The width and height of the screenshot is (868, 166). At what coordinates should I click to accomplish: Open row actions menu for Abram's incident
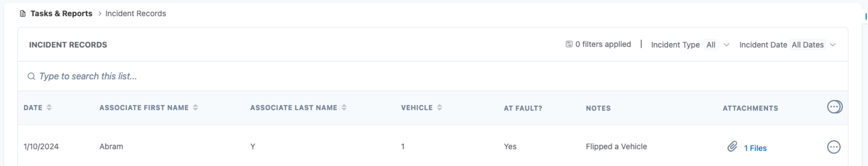[833, 147]
